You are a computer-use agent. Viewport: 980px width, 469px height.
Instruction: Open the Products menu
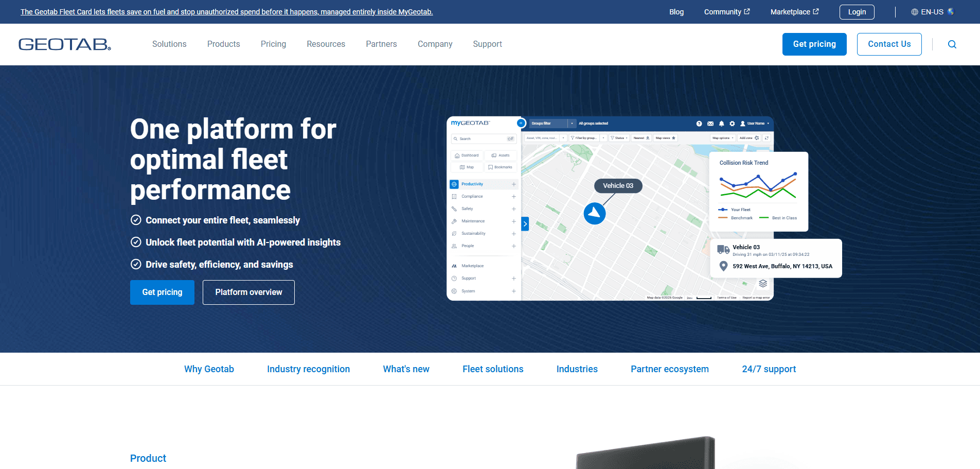point(223,44)
